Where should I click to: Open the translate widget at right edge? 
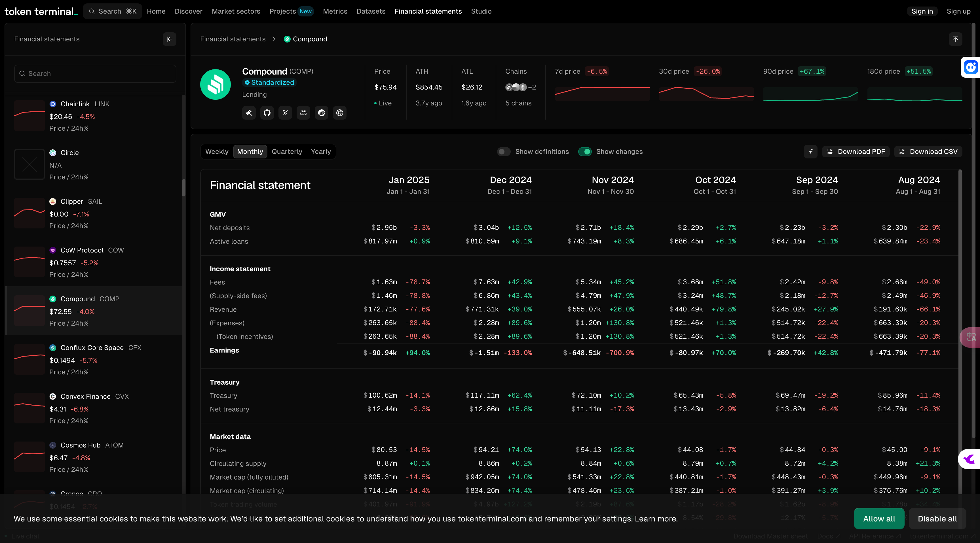click(970, 337)
